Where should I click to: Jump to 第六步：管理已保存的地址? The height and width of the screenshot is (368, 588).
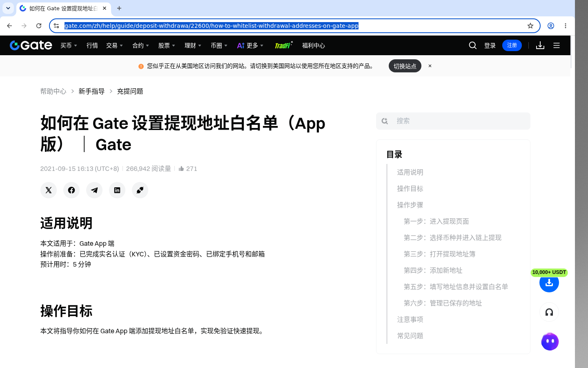point(443,303)
